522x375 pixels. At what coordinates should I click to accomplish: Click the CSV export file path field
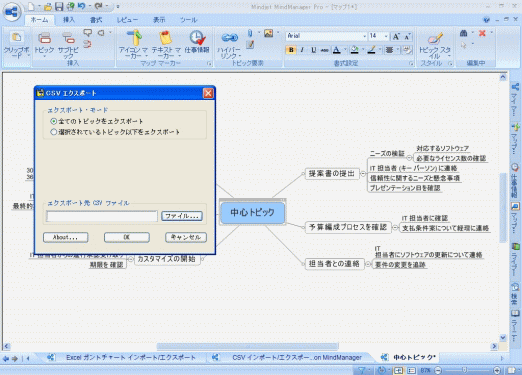102,216
